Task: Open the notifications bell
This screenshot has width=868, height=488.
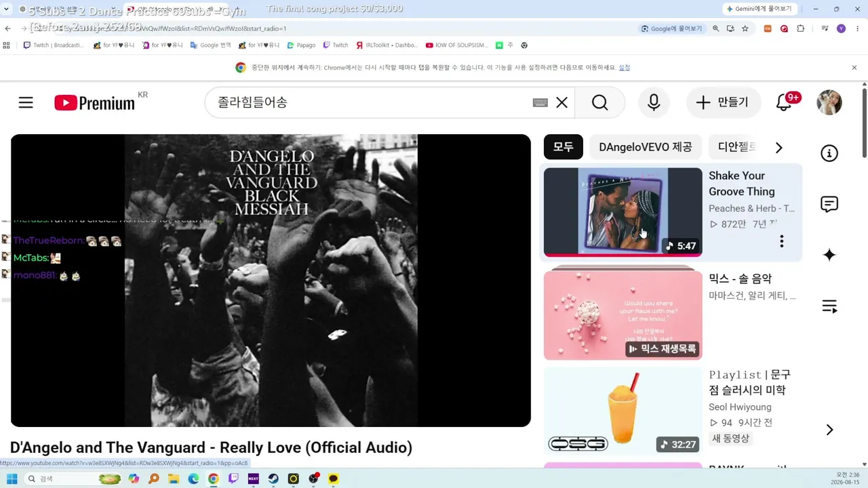Action: point(784,102)
